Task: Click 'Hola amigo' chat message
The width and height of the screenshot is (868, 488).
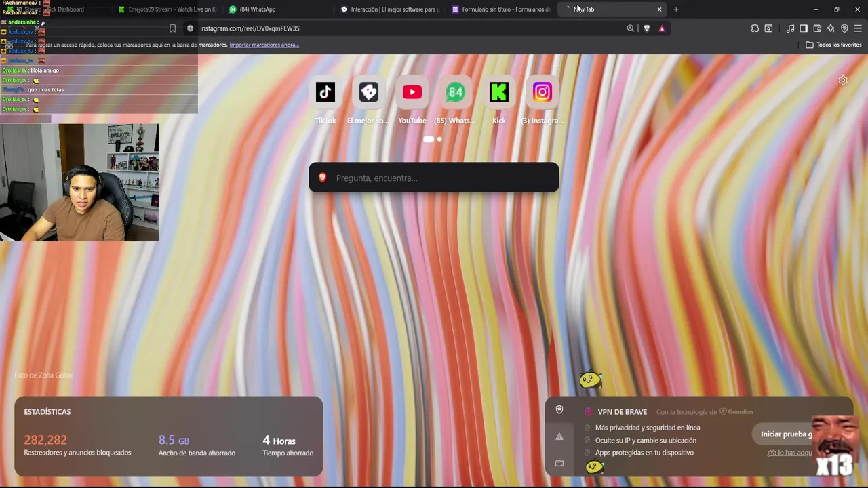Action: (45, 70)
